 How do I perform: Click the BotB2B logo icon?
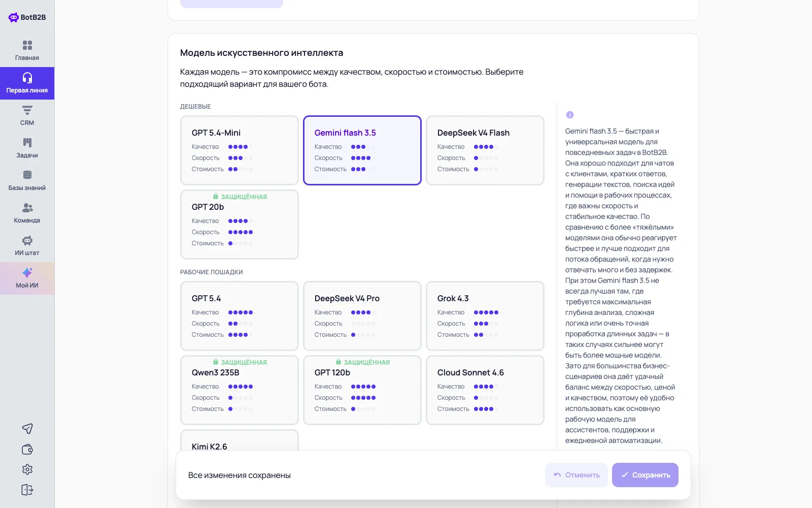[x=14, y=17]
